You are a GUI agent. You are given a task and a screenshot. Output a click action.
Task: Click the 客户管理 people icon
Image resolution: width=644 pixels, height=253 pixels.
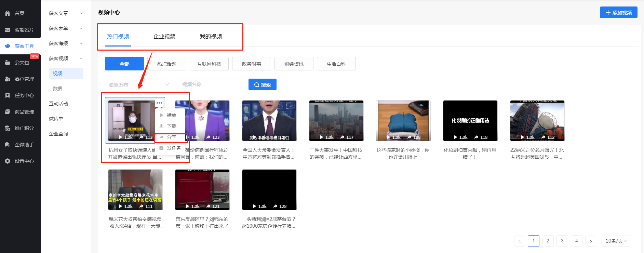click(8, 79)
